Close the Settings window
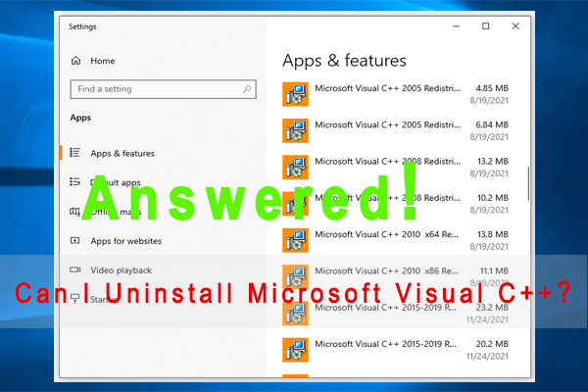 [x=515, y=26]
